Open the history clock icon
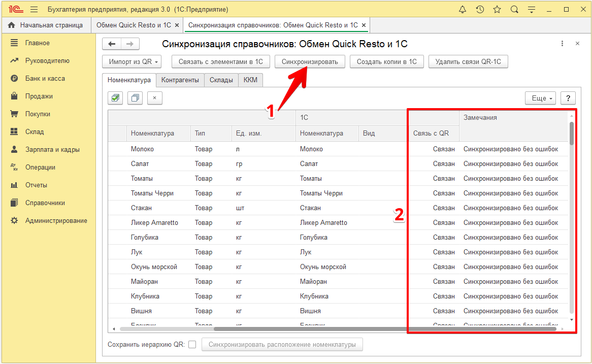The height and width of the screenshot is (364, 592). 480,10
